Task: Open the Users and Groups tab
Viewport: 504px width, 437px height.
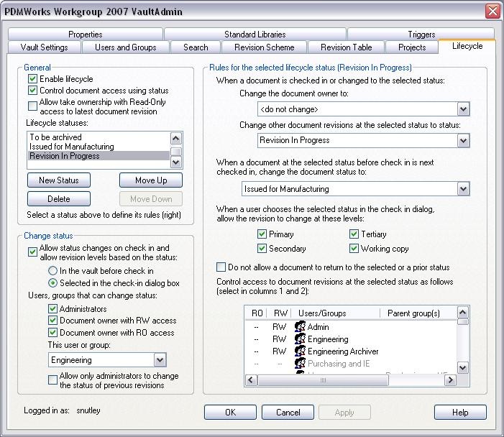Action: point(126,47)
